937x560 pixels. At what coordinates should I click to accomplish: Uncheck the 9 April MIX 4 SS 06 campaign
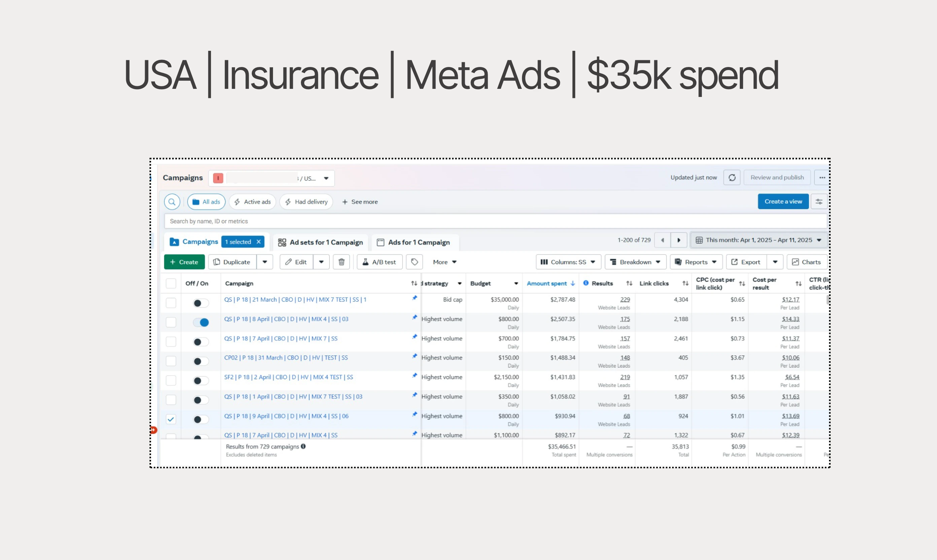[x=171, y=419]
